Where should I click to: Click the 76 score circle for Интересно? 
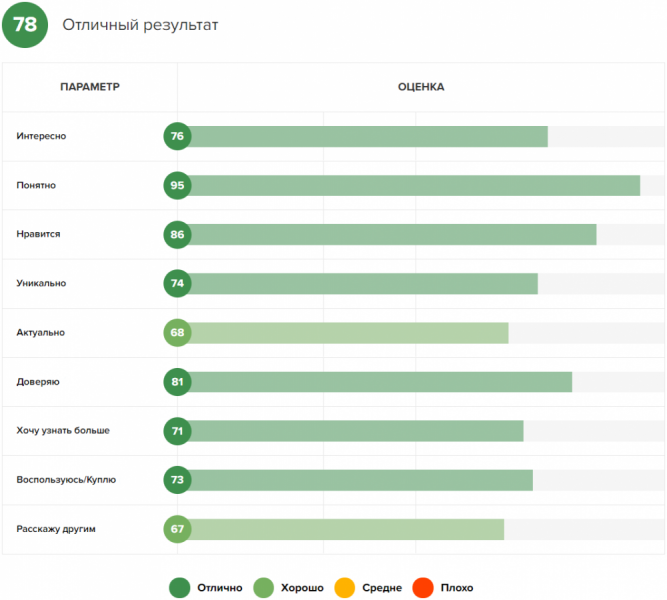pos(177,136)
